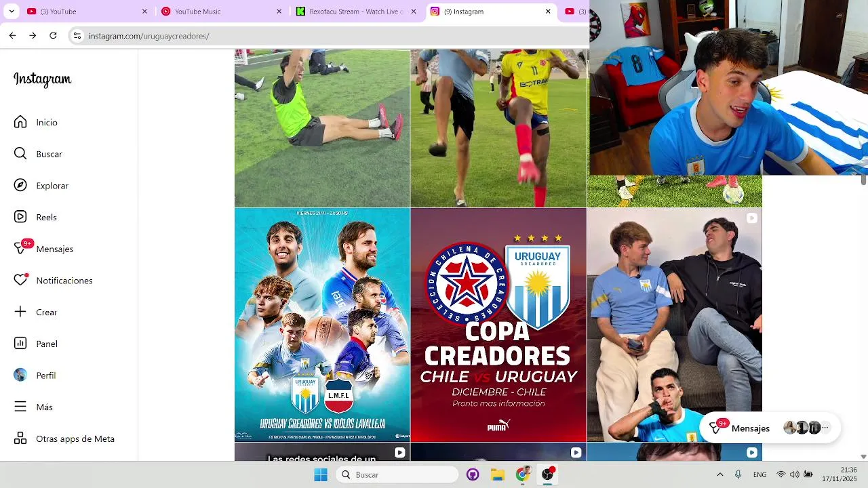Open Panel chart icon

[20, 344]
